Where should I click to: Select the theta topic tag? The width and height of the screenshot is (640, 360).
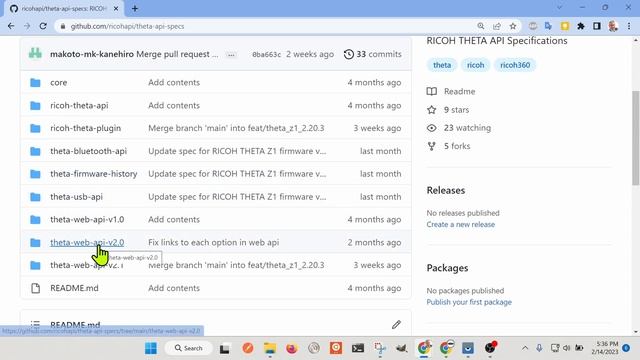442,65
